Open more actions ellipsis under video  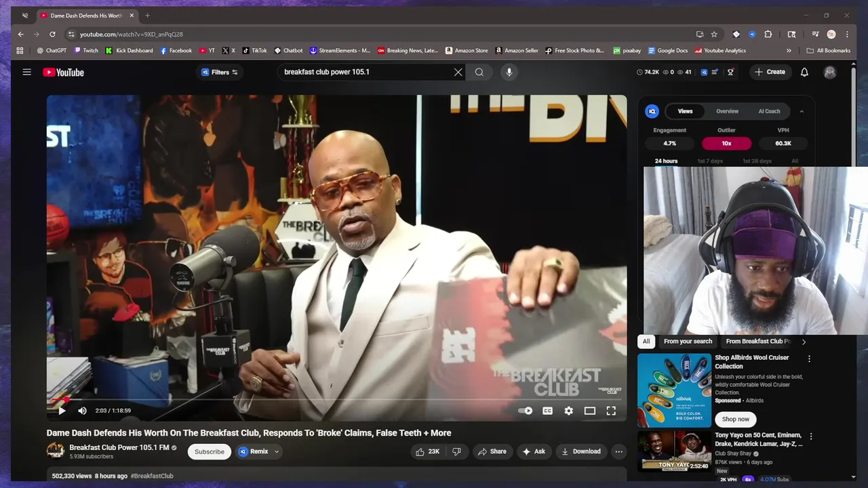click(618, 451)
